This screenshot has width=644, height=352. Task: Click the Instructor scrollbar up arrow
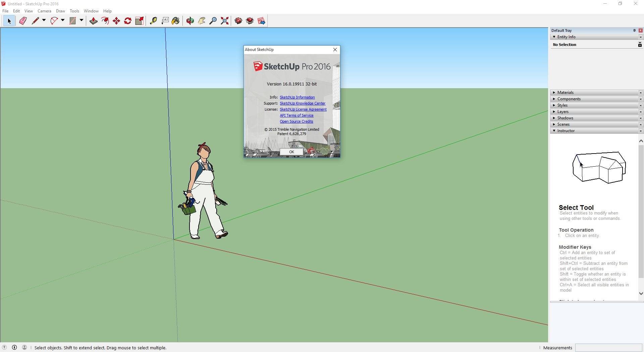click(x=641, y=141)
